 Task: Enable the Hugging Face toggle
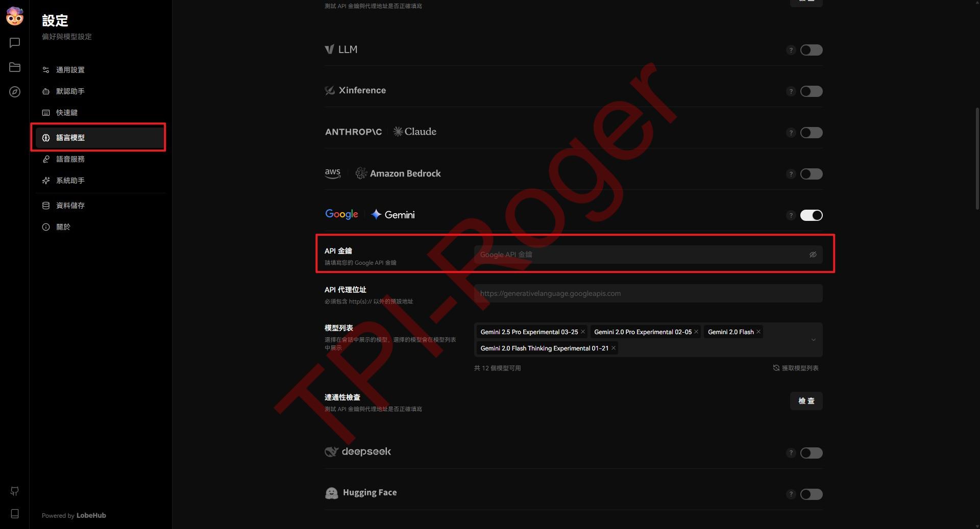click(811, 494)
